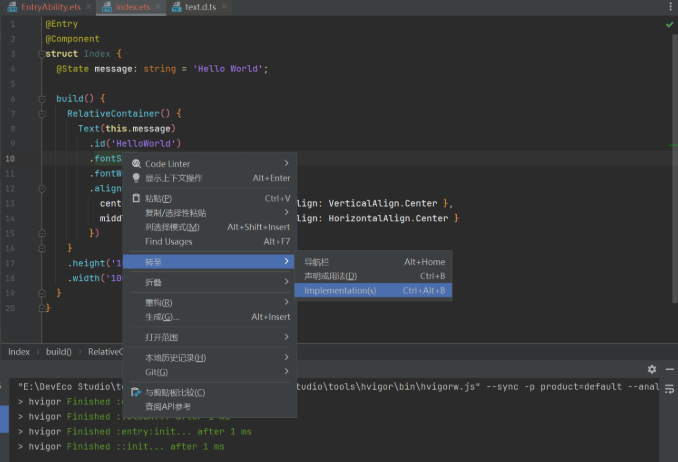Click the Code Linter magnifier icon
The width and height of the screenshot is (678, 462).
click(136, 164)
